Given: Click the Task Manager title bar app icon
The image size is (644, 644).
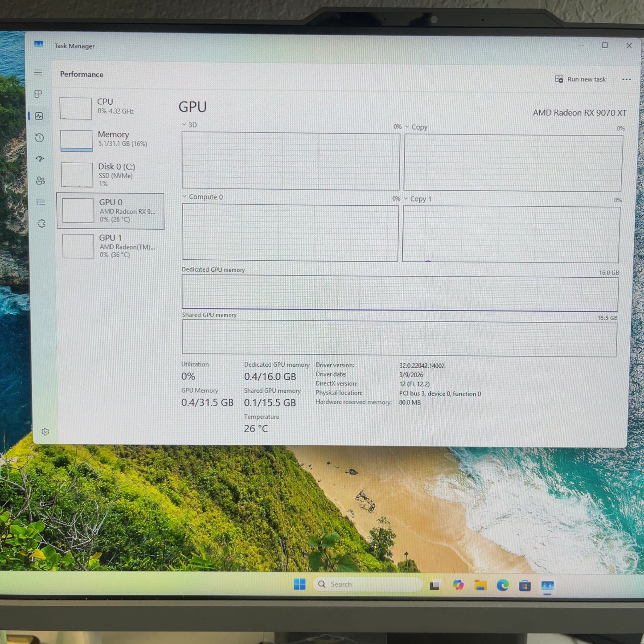Looking at the screenshot, I should click(39, 44).
